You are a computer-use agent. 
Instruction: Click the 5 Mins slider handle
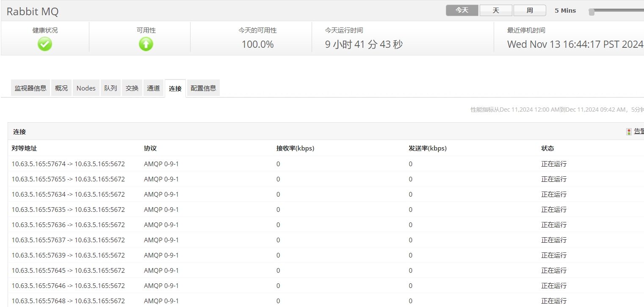click(x=591, y=12)
